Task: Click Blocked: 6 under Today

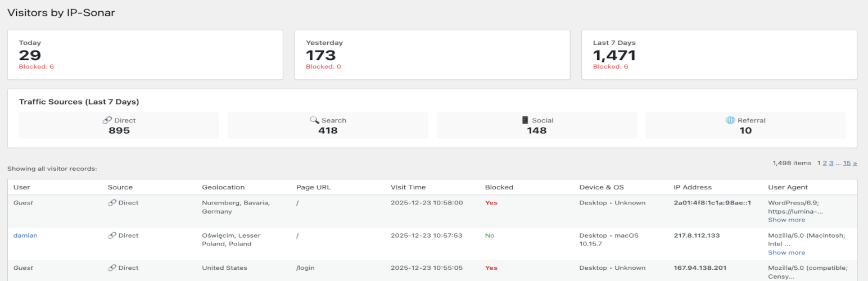Action: point(37,66)
